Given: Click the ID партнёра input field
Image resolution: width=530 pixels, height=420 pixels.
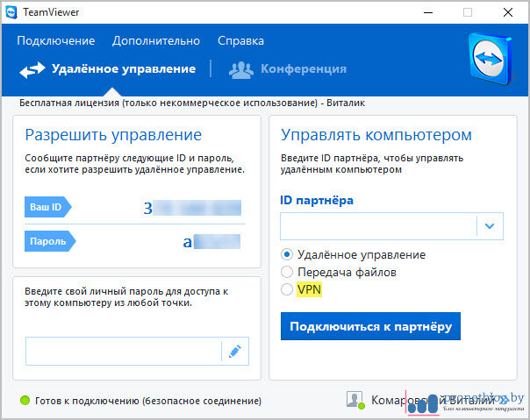Looking at the screenshot, I should (378, 226).
